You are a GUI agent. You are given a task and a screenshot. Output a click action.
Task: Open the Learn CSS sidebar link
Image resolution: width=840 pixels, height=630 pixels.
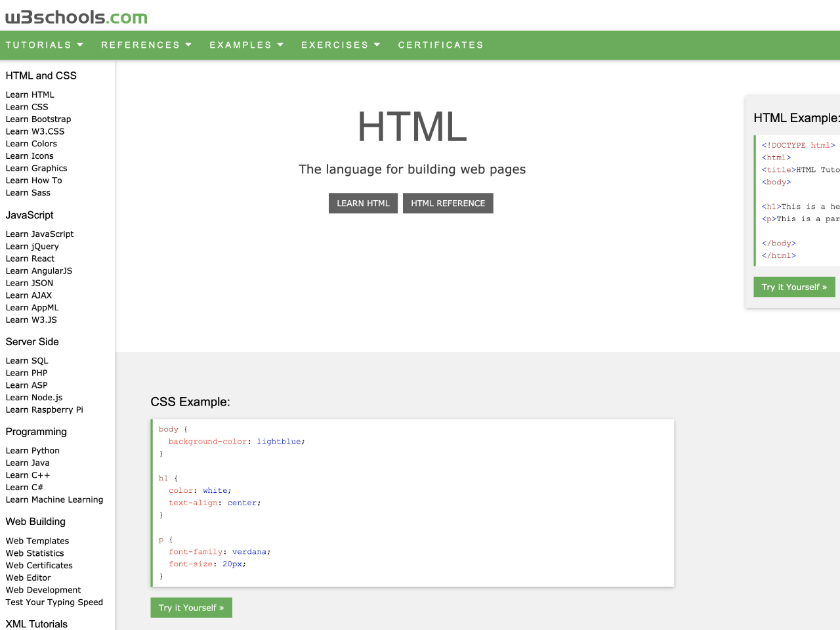27,107
